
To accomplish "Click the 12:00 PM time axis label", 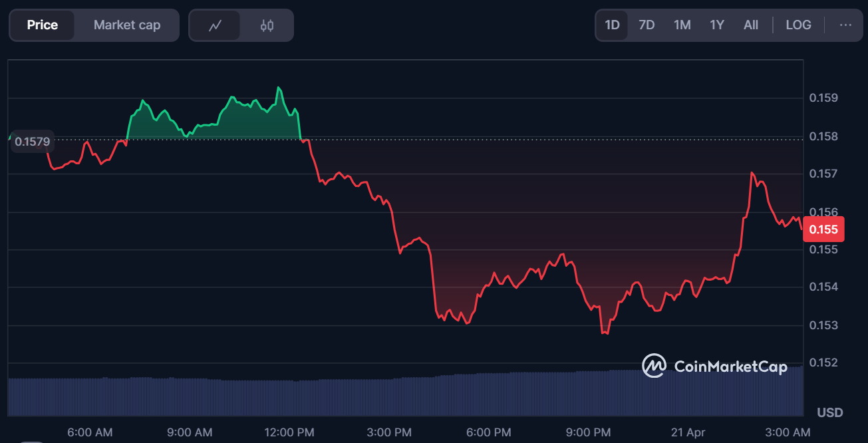I will (x=289, y=432).
